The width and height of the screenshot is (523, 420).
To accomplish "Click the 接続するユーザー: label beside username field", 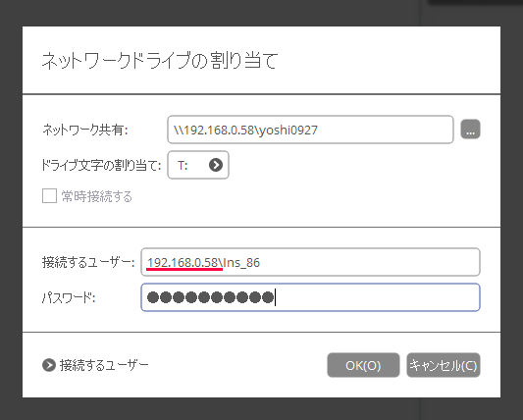I will pos(88,263).
